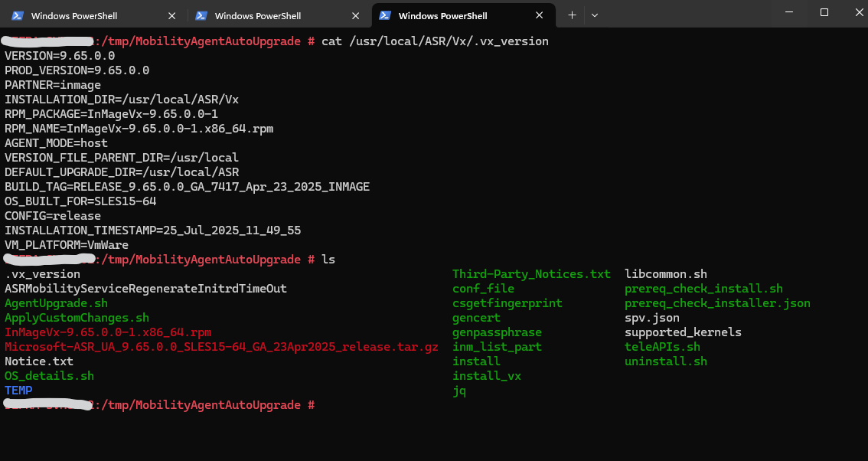Click csgetfingerprint file name
The width and height of the screenshot is (868, 461).
[507, 303]
